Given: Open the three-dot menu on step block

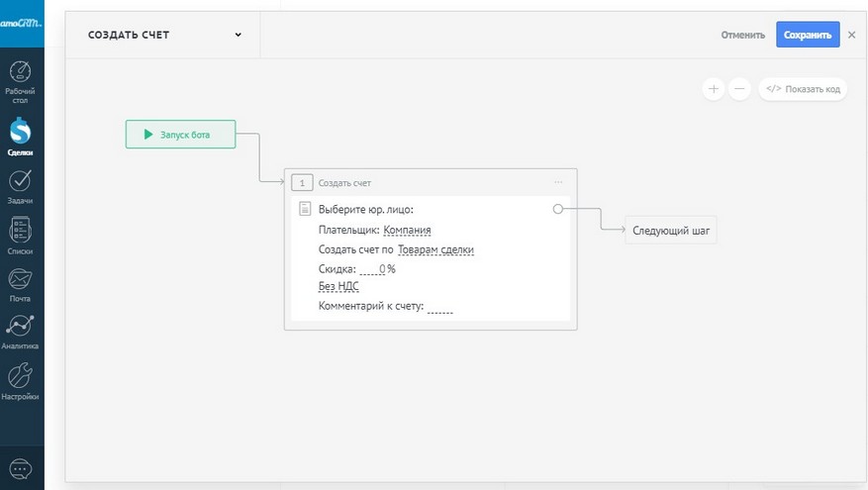Looking at the screenshot, I should [x=558, y=182].
